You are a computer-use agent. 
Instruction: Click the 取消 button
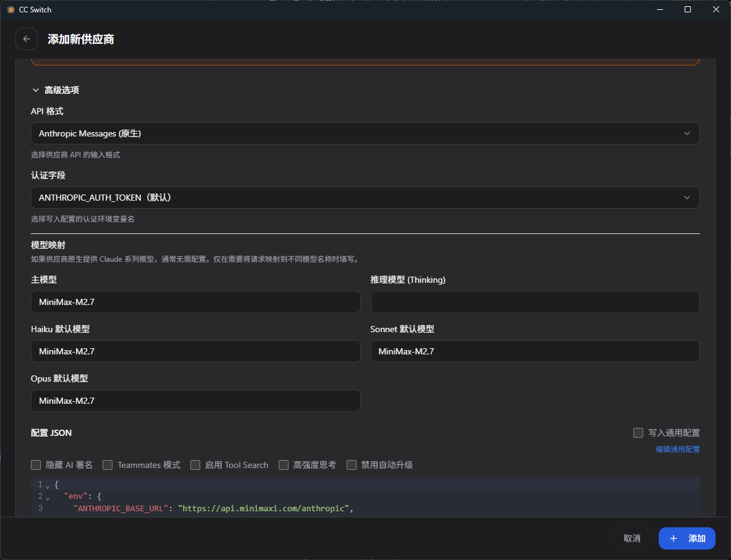point(632,538)
